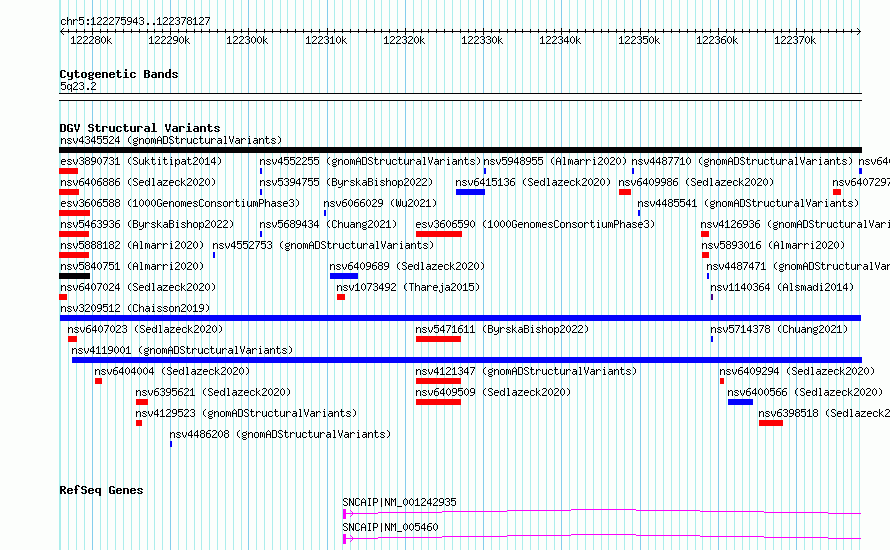Click the 122300k ruler mark

[247, 41]
